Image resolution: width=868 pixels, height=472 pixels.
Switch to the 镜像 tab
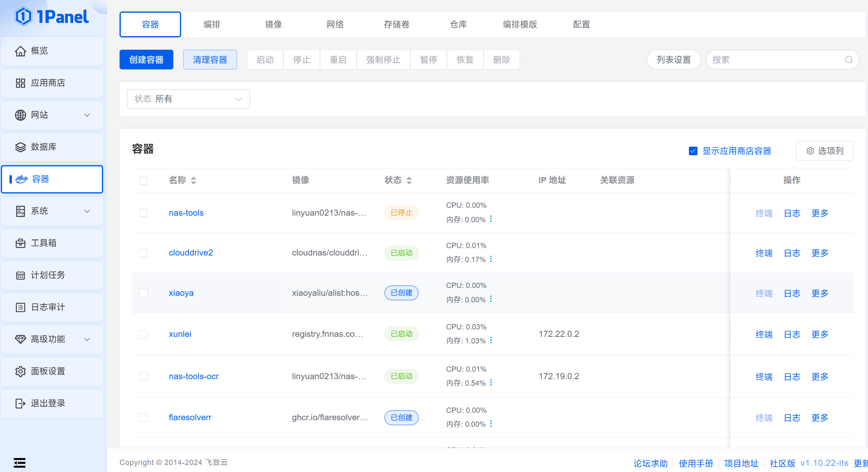pyautogui.click(x=274, y=25)
